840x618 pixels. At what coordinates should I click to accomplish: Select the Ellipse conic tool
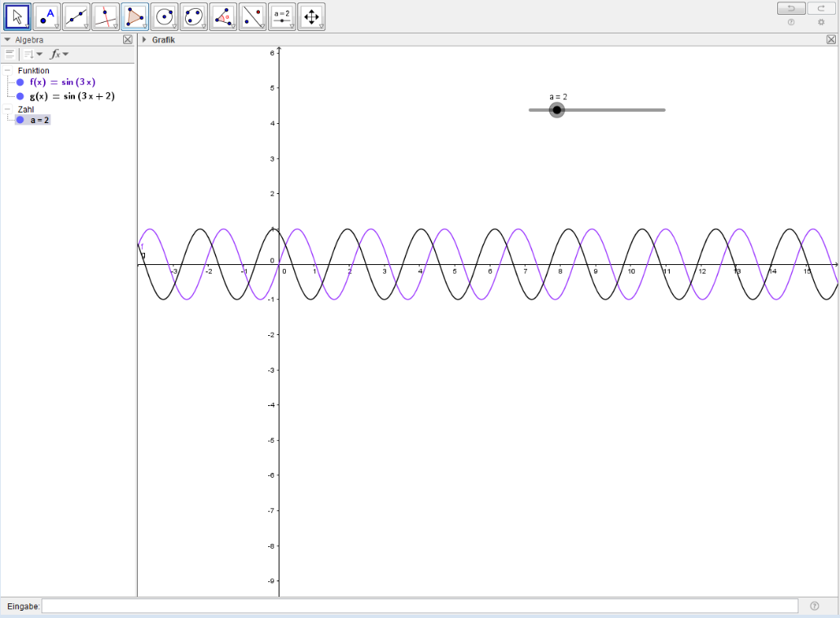coord(194,16)
